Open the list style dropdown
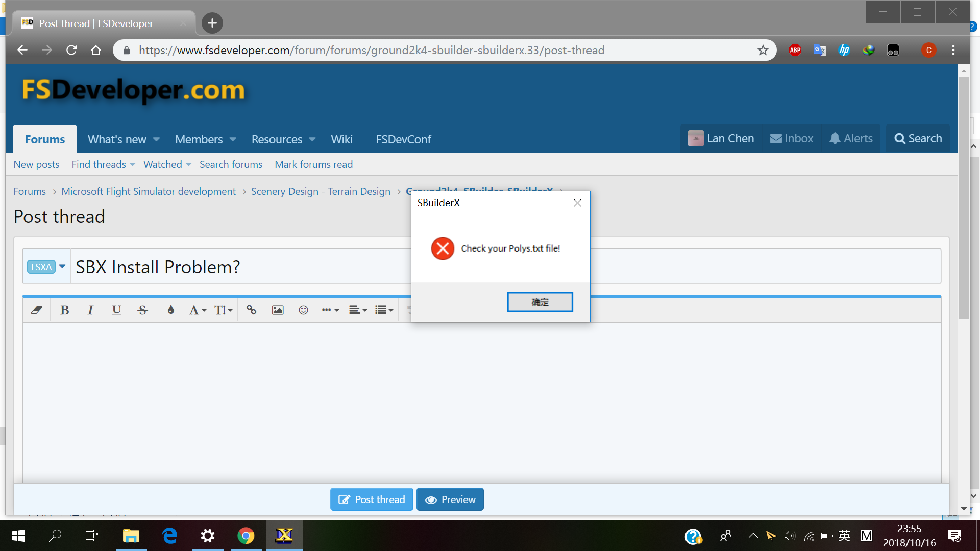 pyautogui.click(x=384, y=310)
